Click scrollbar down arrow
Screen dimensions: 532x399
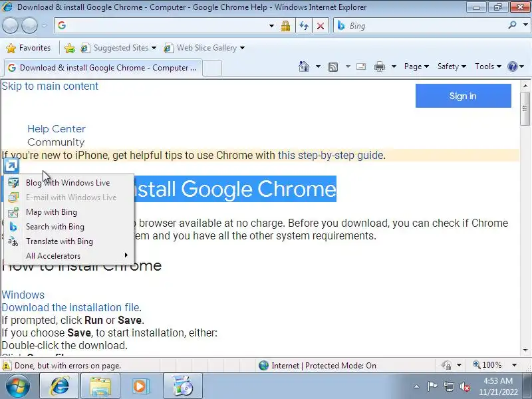click(525, 350)
